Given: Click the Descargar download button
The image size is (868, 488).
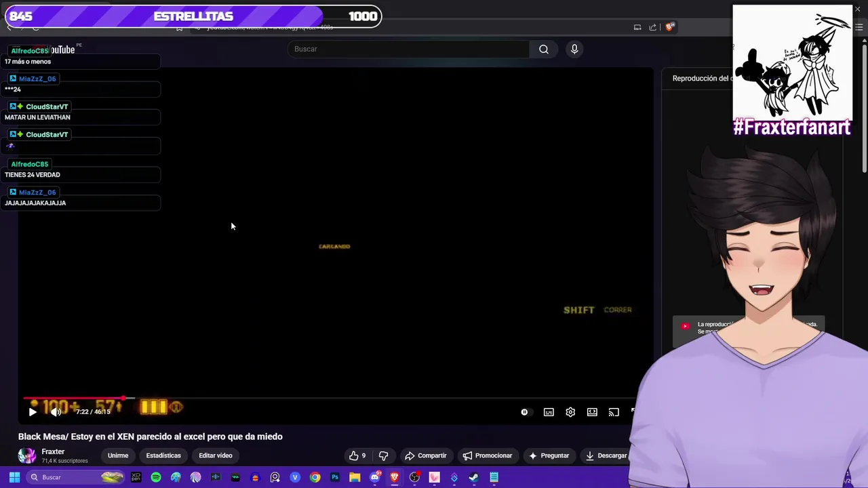Looking at the screenshot, I should (x=606, y=455).
